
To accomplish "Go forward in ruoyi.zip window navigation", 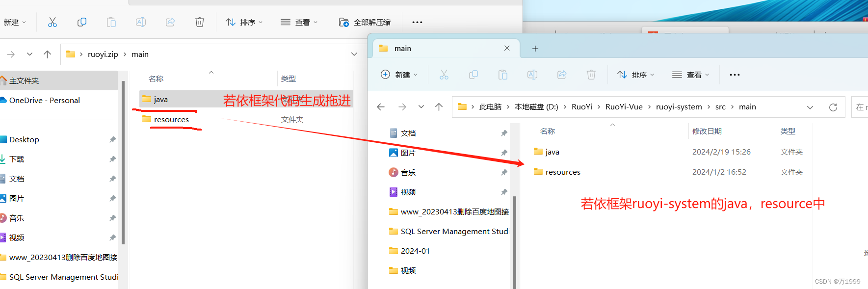I will tap(11, 54).
